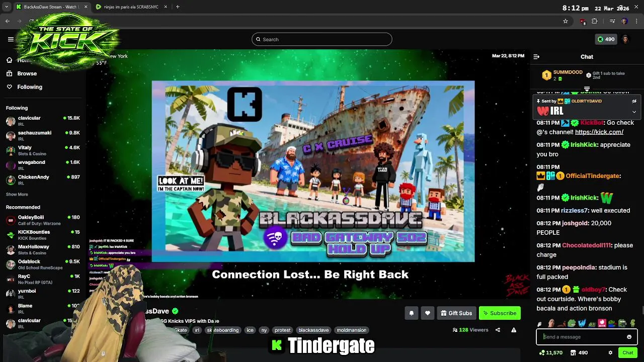
Task: Click Chocolatedoll111 username in chat
Action: click(x=586, y=245)
